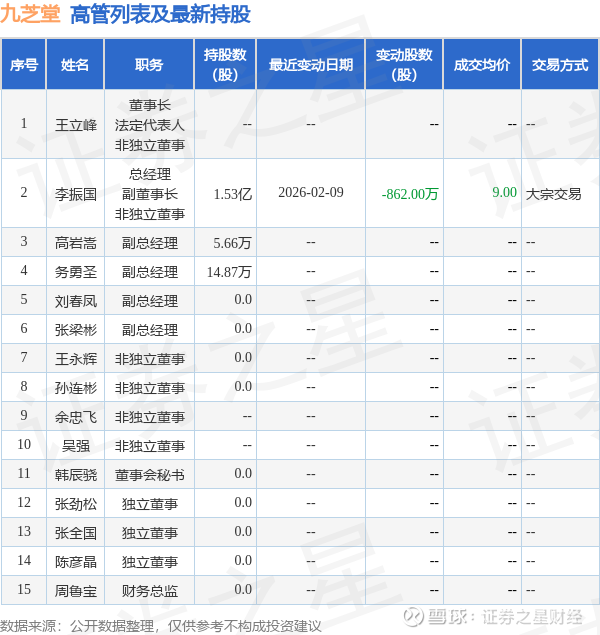Click the 数据来源 disclaimer footer text

[160, 626]
